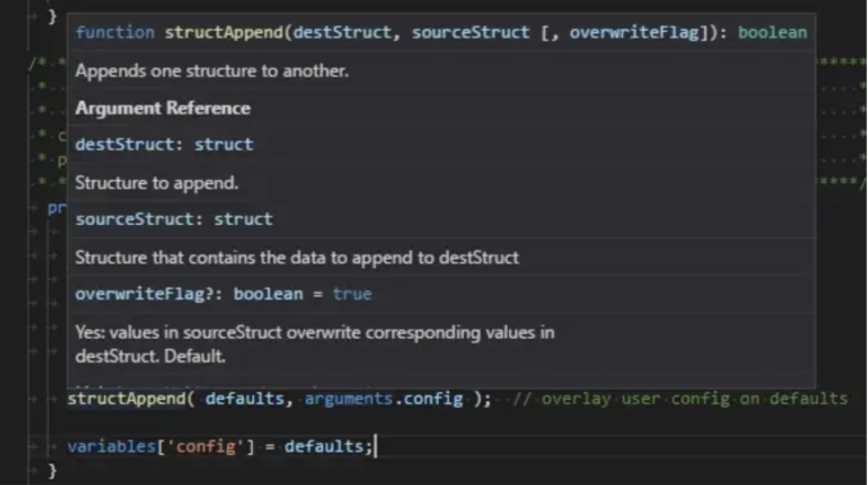This screenshot has width=868, height=485.
Task: Click 'sourceStruct: struct' entry in tooltip
Action: (173, 219)
